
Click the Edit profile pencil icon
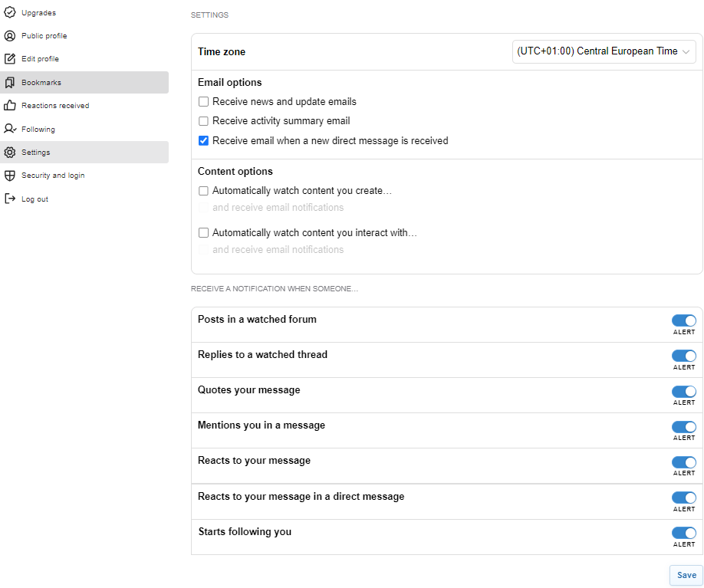point(9,59)
